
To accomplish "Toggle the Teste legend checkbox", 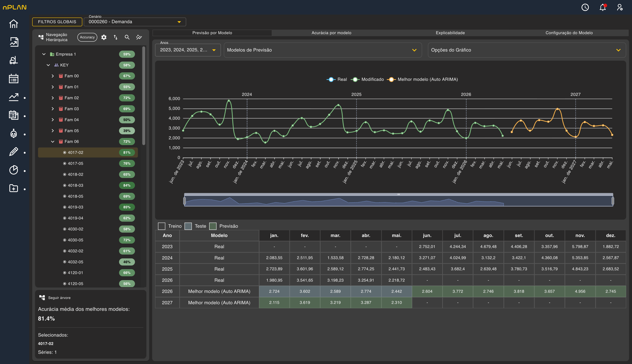I will coord(188,226).
